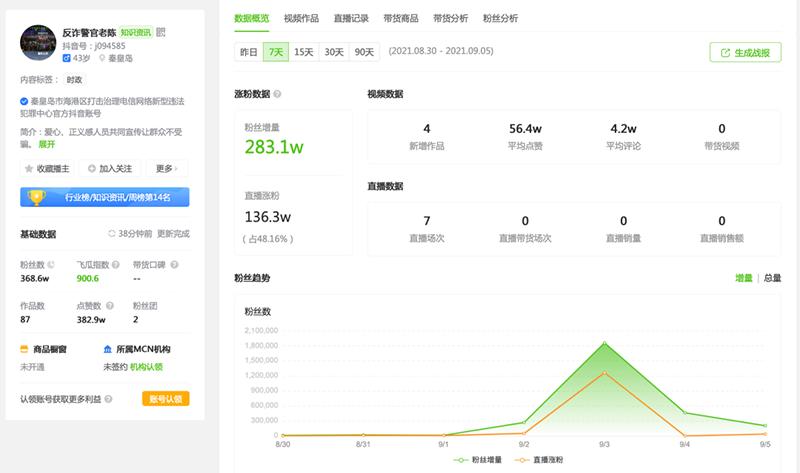This screenshot has height=473, width=800.
Task: Click the refresh icon next to 38分钟前
Action: click(112, 234)
